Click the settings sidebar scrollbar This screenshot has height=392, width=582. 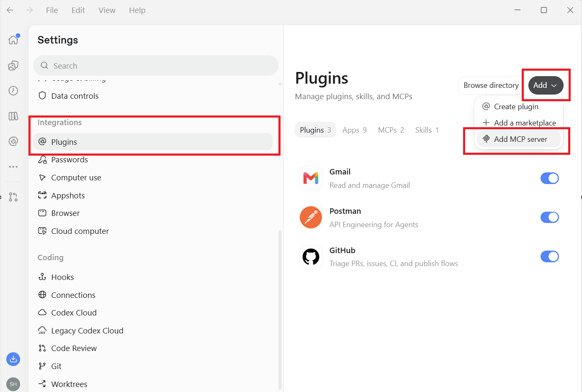[x=280, y=310]
